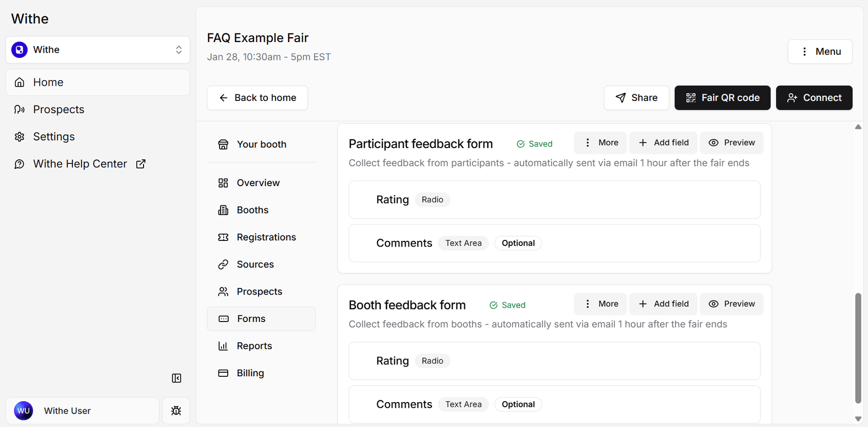Image resolution: width=868 pixels, height=427 pixels.
Task: Click the Optional badge in Participant form Comments
Action: pyautogui.click(x=518, y=243)
